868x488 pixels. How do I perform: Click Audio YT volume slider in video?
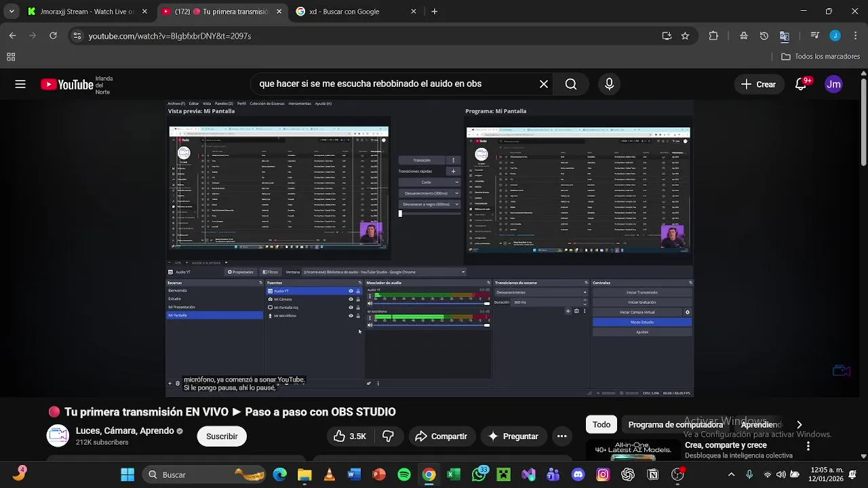coord(432,304)
